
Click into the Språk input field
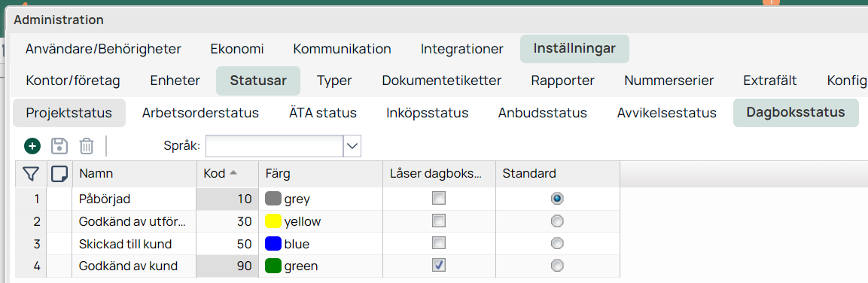pos(275,146)
